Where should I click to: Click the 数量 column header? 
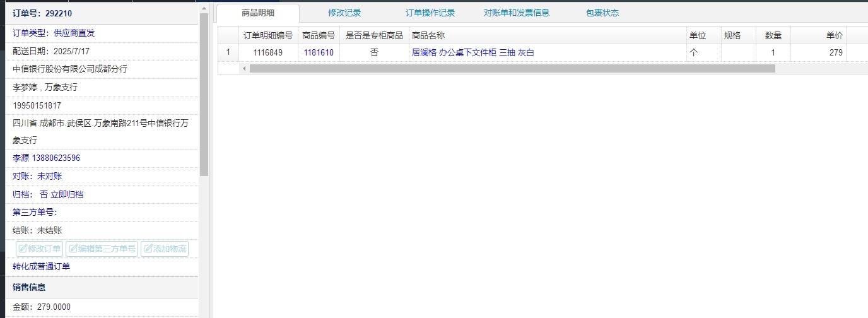tap(773, 36)
